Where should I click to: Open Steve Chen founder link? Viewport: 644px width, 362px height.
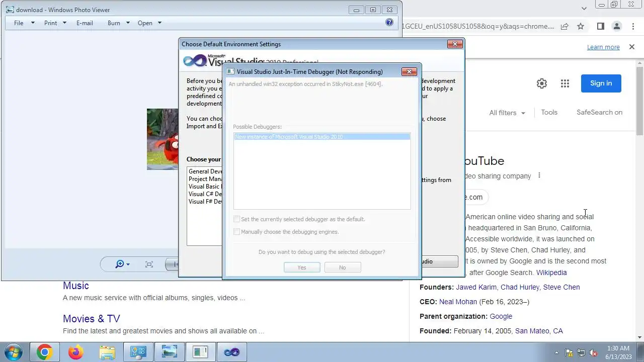pyautogui.click(x=561, y=287)
